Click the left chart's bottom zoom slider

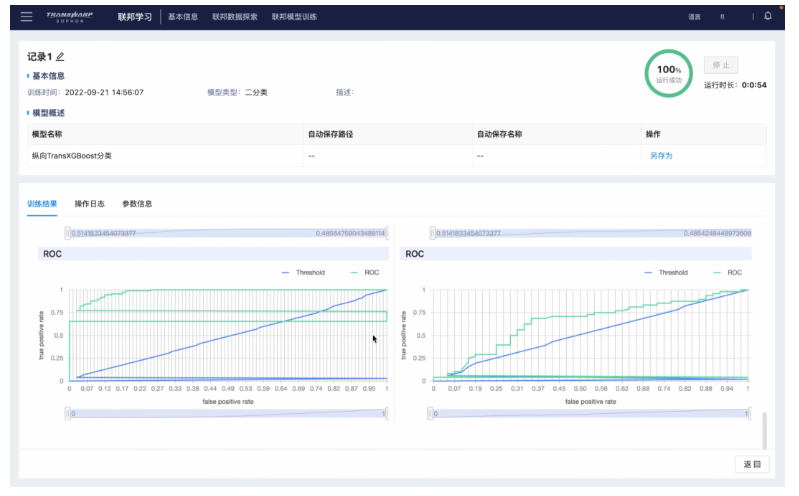(x=227, y=412)
